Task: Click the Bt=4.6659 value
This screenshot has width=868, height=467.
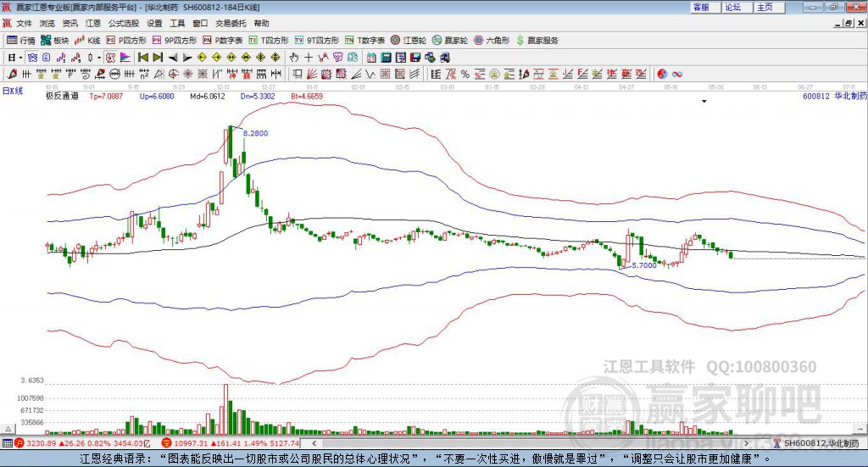Action: pos(307,97)
